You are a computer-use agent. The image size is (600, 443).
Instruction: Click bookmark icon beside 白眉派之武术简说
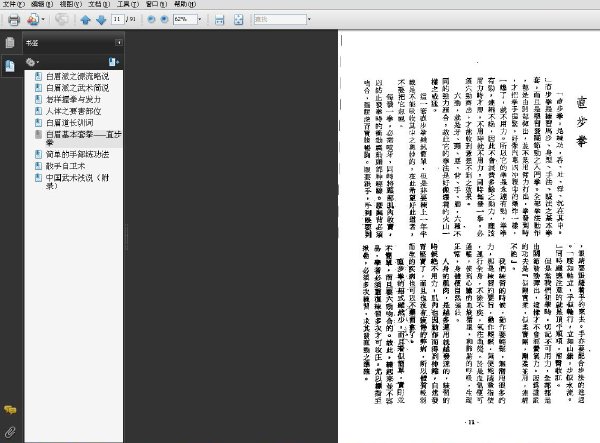point(38,88)
